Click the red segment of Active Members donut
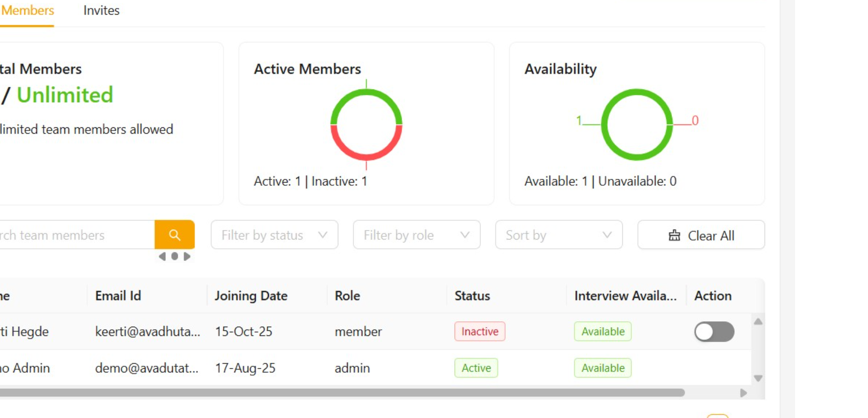This screenshot has width=868, height=418. click(x=366, y=155)
